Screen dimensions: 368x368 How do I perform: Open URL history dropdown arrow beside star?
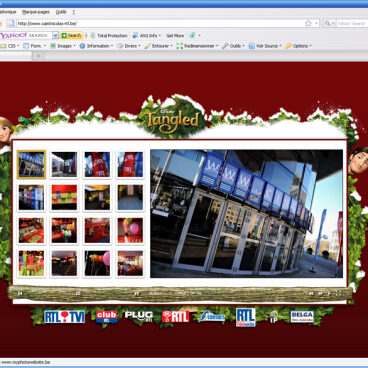(316, 23)
